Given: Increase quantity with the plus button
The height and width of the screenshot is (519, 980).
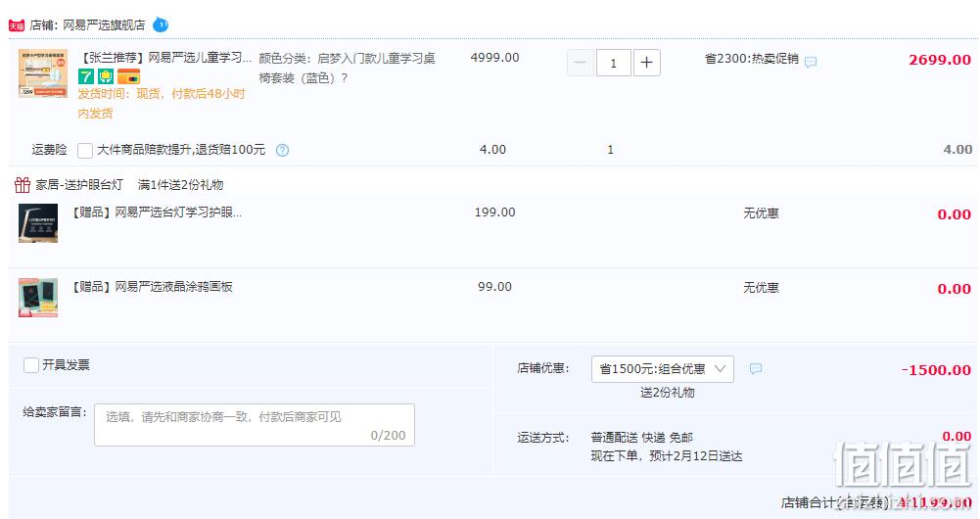Looking at the screenshot, I should (647, 63).
